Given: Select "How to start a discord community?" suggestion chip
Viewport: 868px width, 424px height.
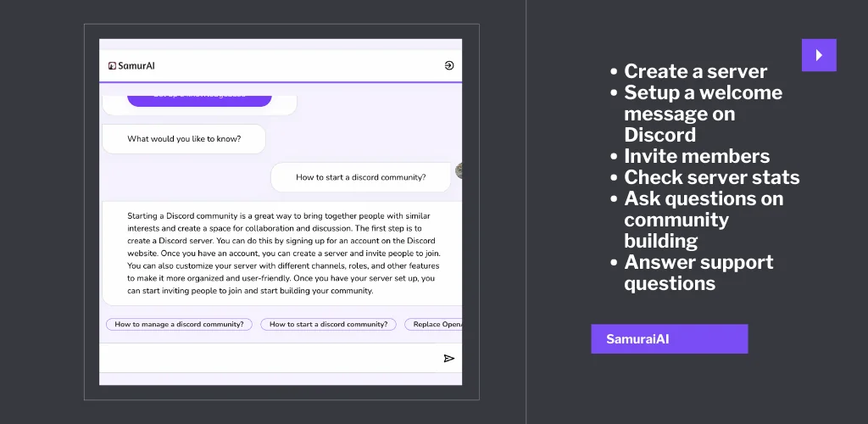Looking at the screenshot, I should (x=328, y=324).
